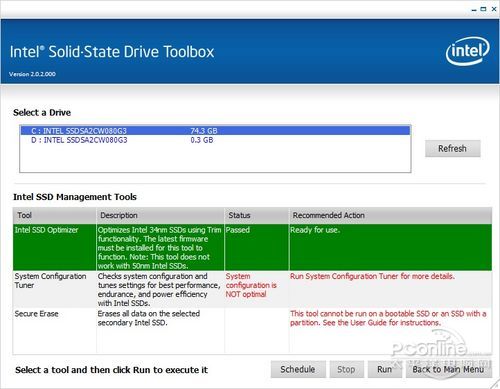
Task: Click Back to Main Menu
Action: pyautogui.click(x=448, y=369)
